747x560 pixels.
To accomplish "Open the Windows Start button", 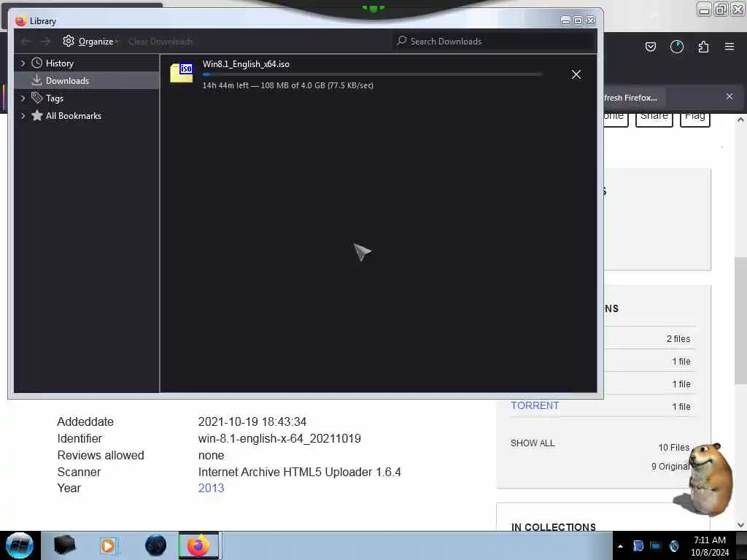I will pos(19,545).
